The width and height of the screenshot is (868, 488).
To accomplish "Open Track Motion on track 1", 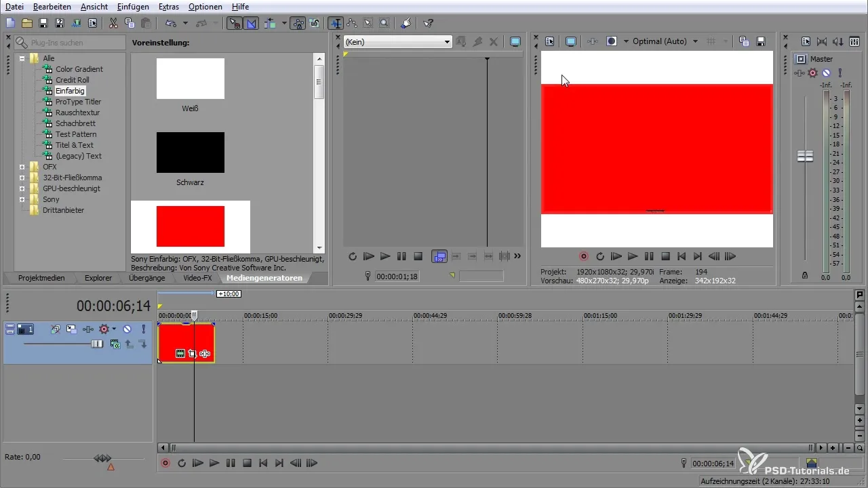I will 71,329.
